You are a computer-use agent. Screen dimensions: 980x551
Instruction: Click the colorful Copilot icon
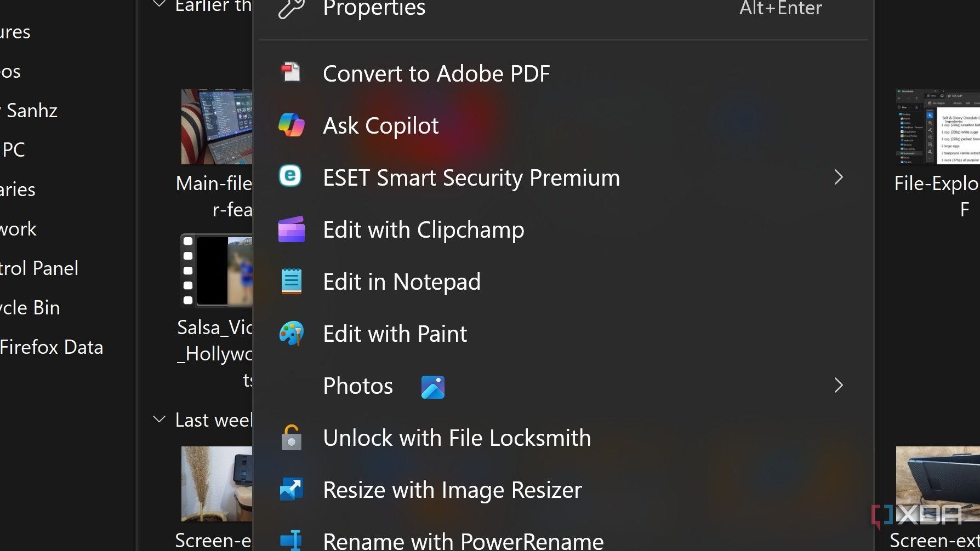291,125
